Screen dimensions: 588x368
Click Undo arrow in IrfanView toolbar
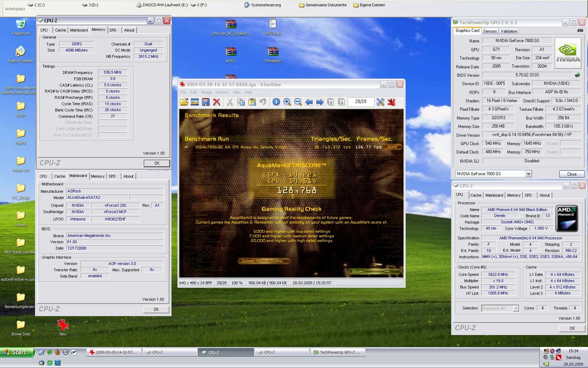coord(263,102)
